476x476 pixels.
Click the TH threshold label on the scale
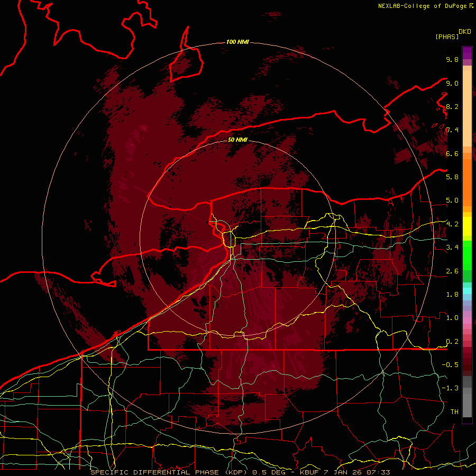[454, 412]
